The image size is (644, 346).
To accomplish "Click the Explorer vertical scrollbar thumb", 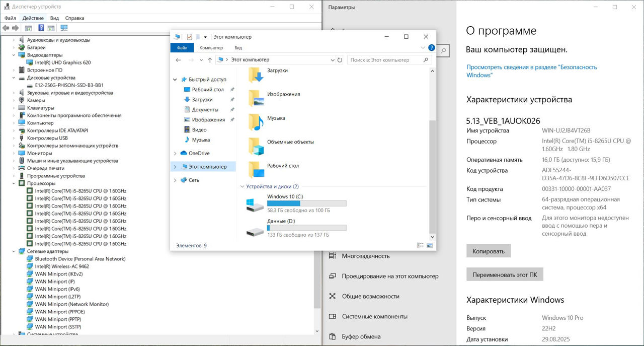I will click(432, 176).
